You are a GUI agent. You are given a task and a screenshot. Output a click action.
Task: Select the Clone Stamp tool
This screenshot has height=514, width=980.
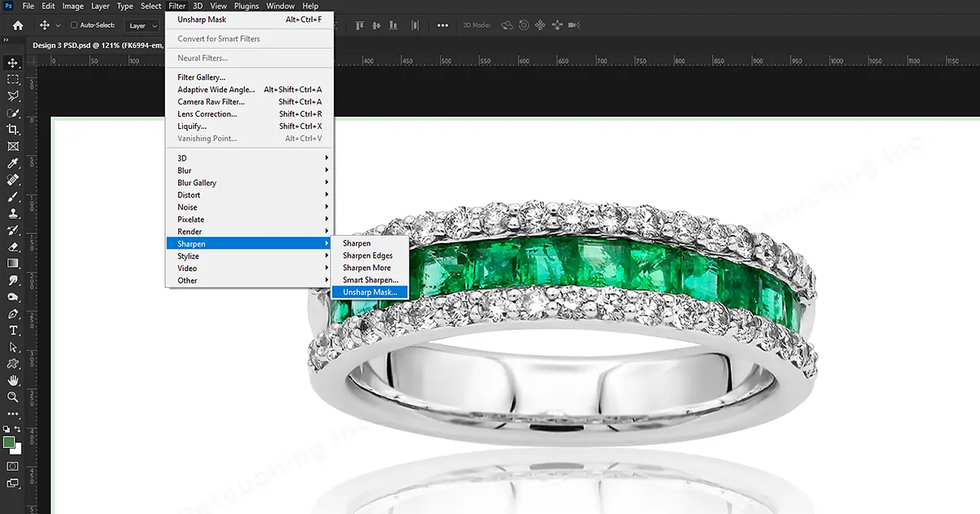point(12,213)
